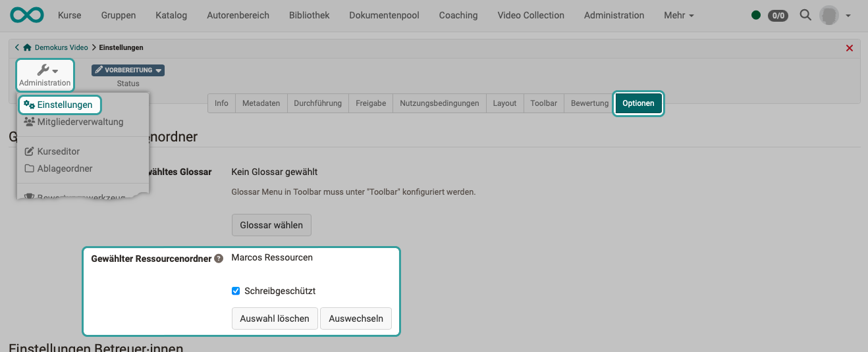
Task: Switch to the Freigabe tab
Action: pyautogui.click(x=371, y=103)
